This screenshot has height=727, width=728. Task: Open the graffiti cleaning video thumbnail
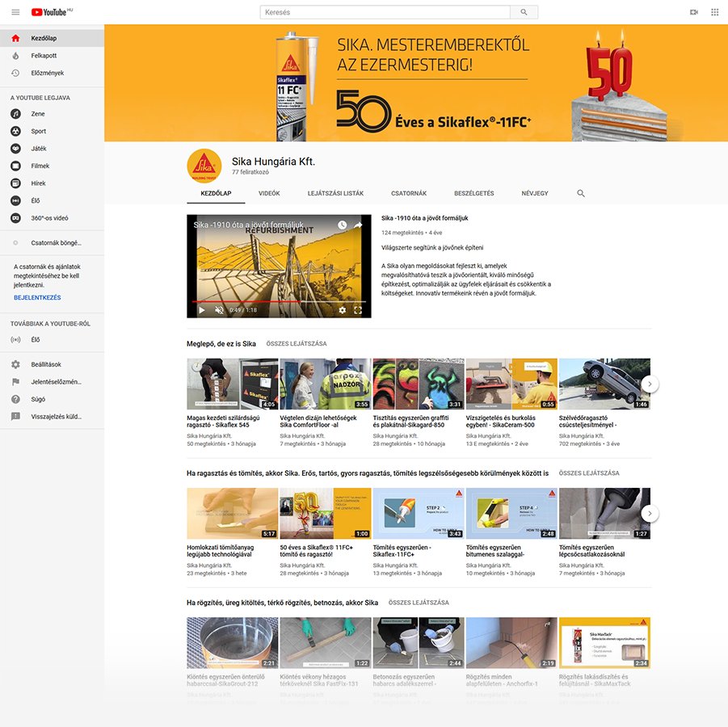[419, 384]
